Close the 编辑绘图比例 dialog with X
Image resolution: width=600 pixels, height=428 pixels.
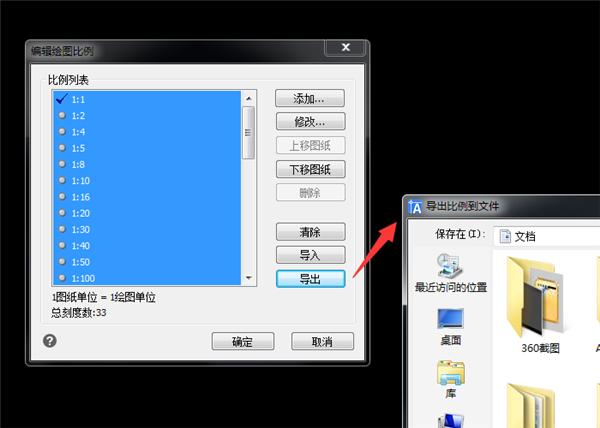click(x=345, y=48)
